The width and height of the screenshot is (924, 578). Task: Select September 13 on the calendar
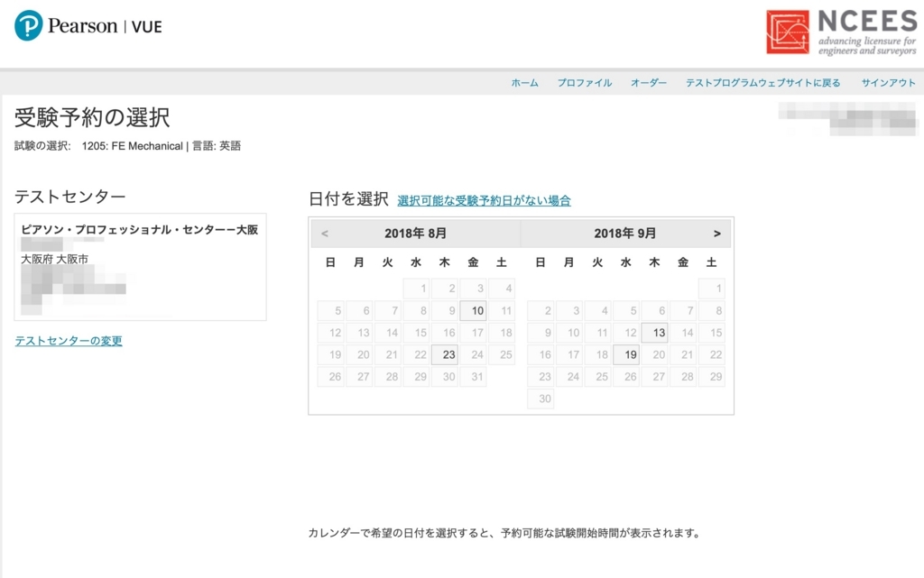[x=654, y=333]
